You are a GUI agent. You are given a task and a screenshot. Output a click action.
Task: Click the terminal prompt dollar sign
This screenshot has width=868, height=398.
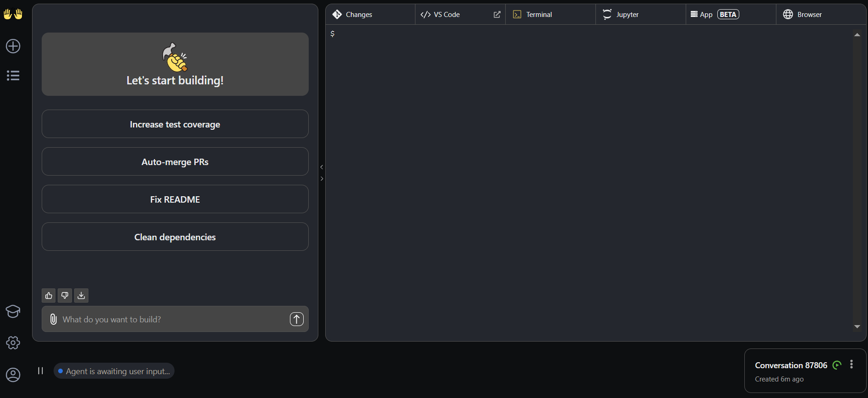(x=333, y=34)
